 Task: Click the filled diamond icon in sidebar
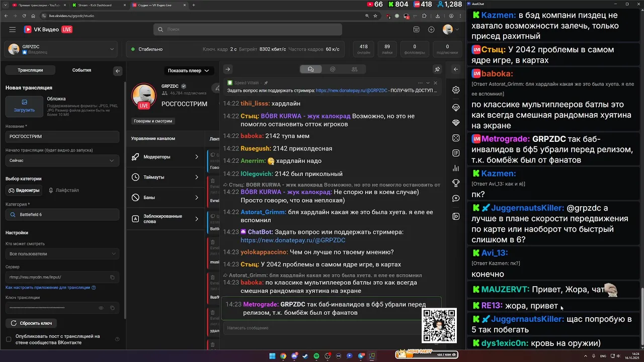(456, 123)
